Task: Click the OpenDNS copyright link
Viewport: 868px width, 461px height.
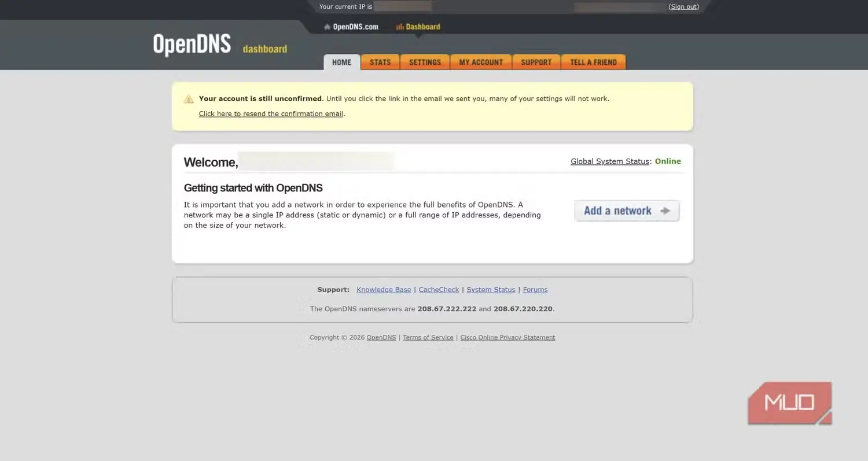Action: pyautogui.click(x=381, y=338)
